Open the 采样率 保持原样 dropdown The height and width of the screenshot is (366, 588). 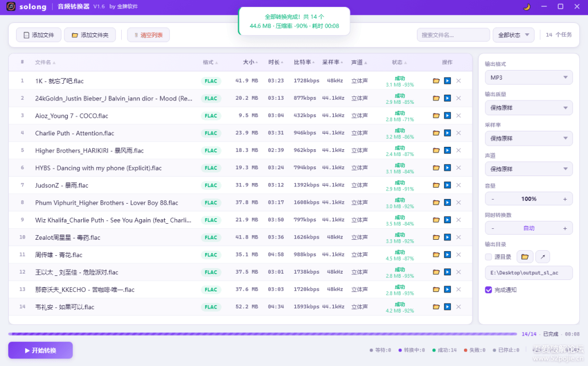point(528,138)
